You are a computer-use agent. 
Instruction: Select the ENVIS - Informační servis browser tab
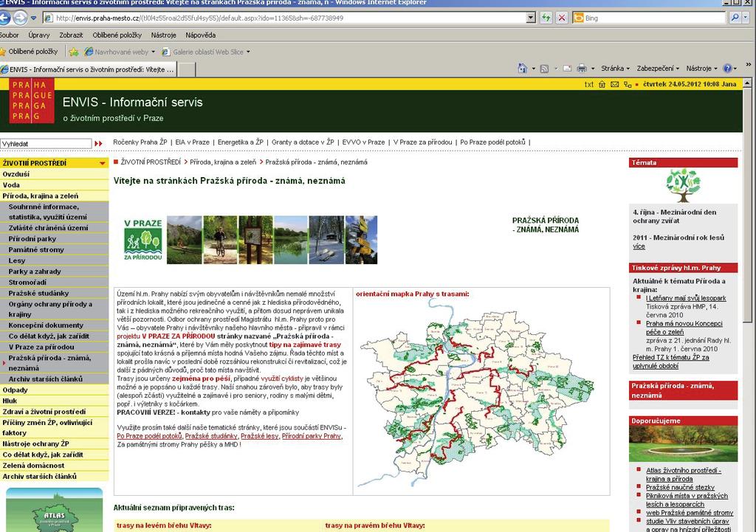click(x=89, y=69)
